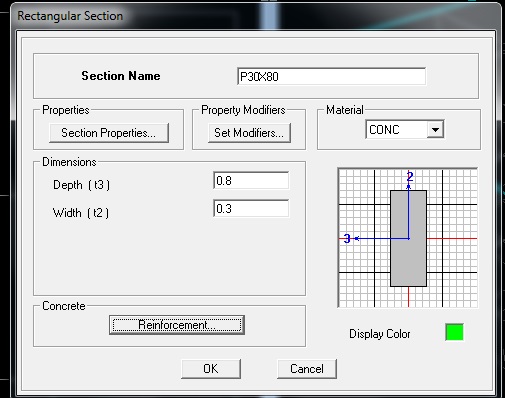
Task: Confirm with the OK button
Action: (x=211, y=369)
